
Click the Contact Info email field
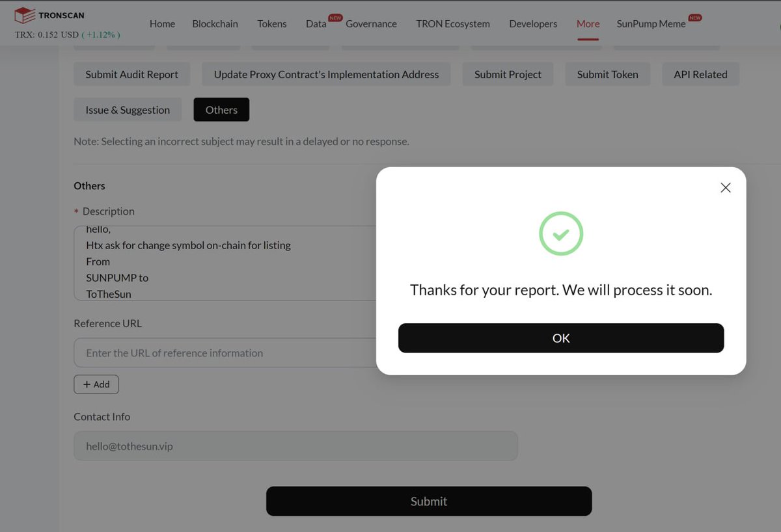pyautogui.click(x=295, y=446)
